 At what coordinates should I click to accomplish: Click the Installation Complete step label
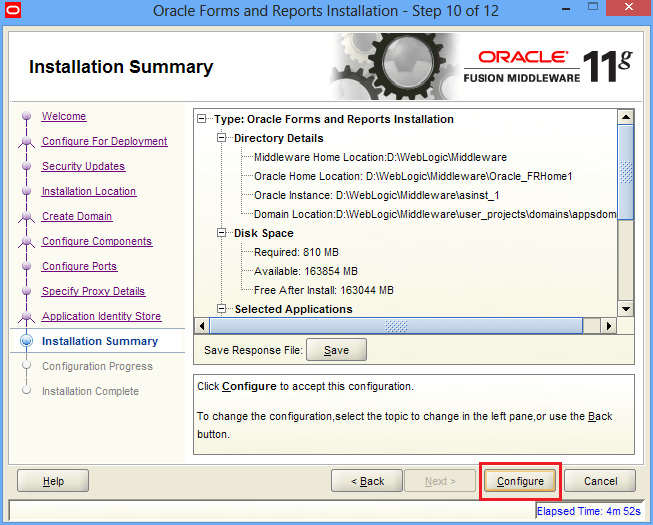click(x=90, y=391)
